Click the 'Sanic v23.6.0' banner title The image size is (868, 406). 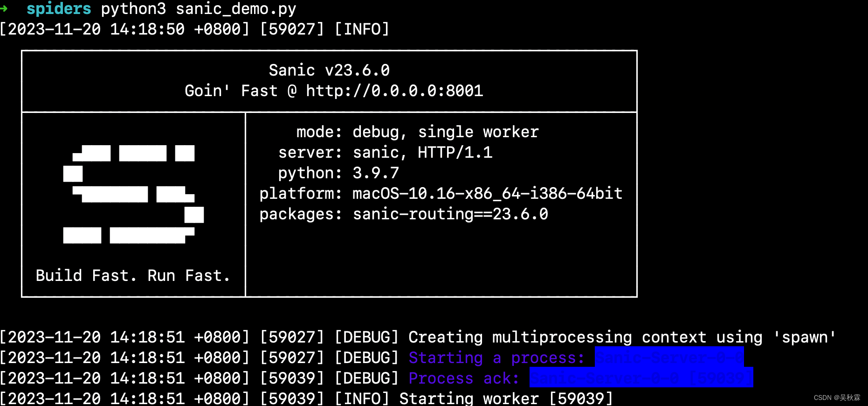[x=329, y=70]
